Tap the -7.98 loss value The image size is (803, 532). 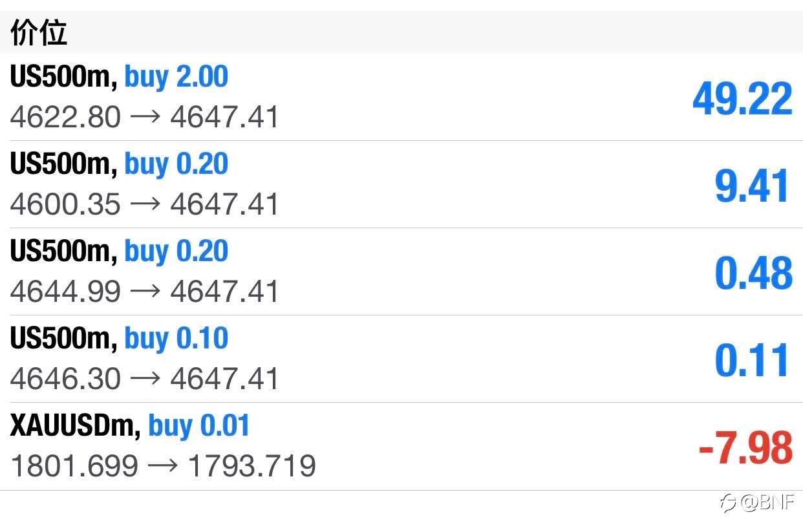tap(745, 447)
